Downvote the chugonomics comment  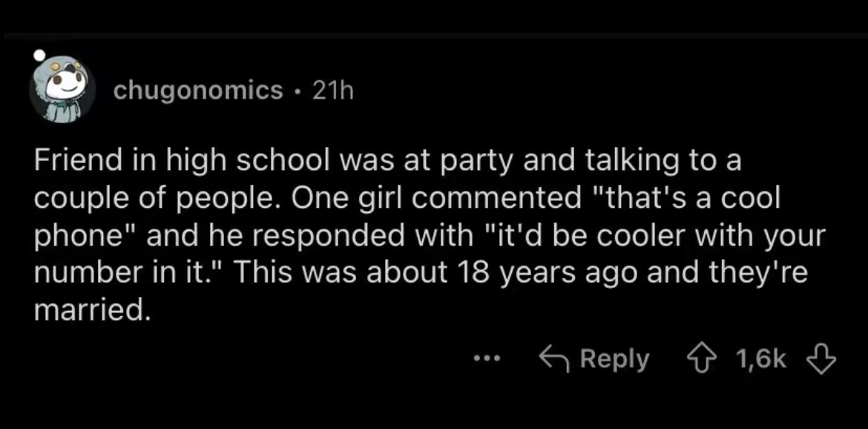[x=822, y=359]
